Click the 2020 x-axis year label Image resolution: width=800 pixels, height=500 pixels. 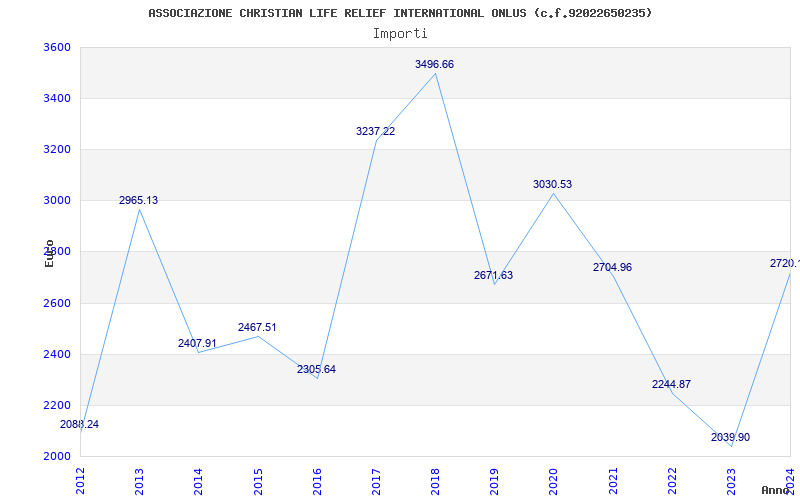[x=554, y=481]
